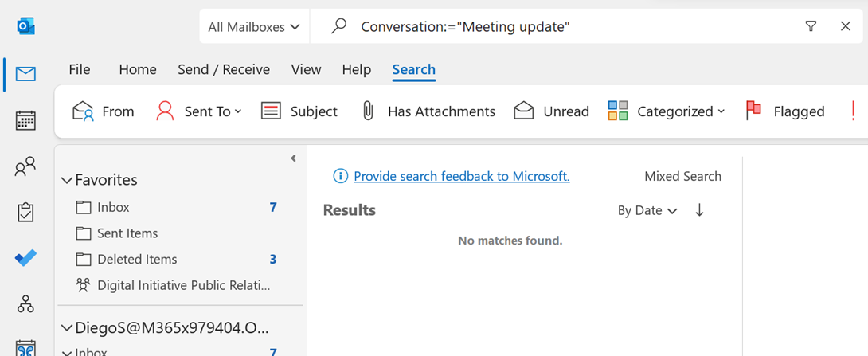Click Provide search feedback to Microsoft link
The height and width of the screenshot is (356, 868).
[461, 176]
